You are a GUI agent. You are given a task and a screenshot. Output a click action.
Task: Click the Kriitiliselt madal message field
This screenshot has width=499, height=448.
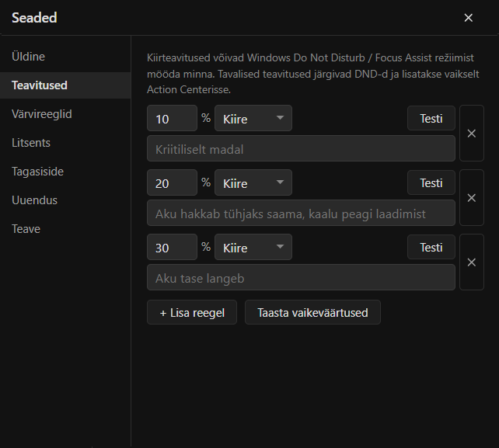(x=301, y=148)
